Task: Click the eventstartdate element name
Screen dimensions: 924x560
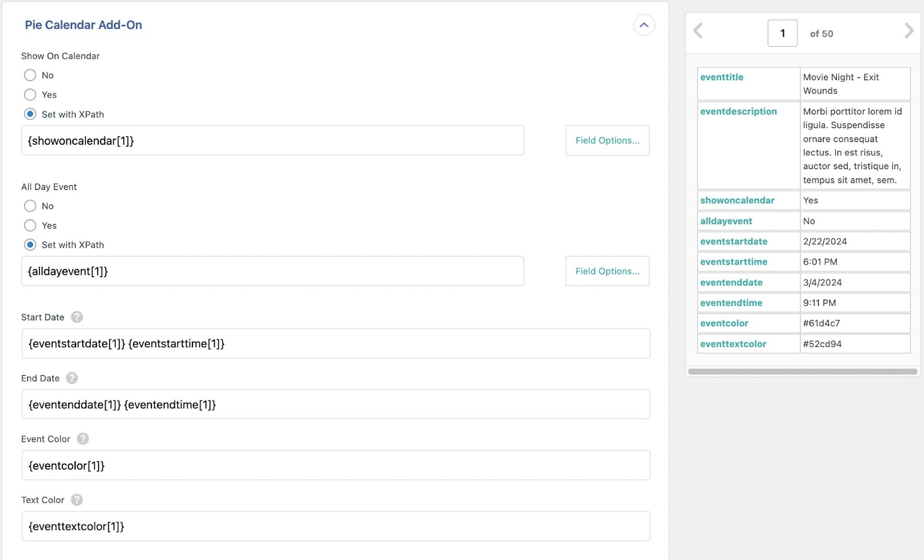Action: tap(734, 241)
